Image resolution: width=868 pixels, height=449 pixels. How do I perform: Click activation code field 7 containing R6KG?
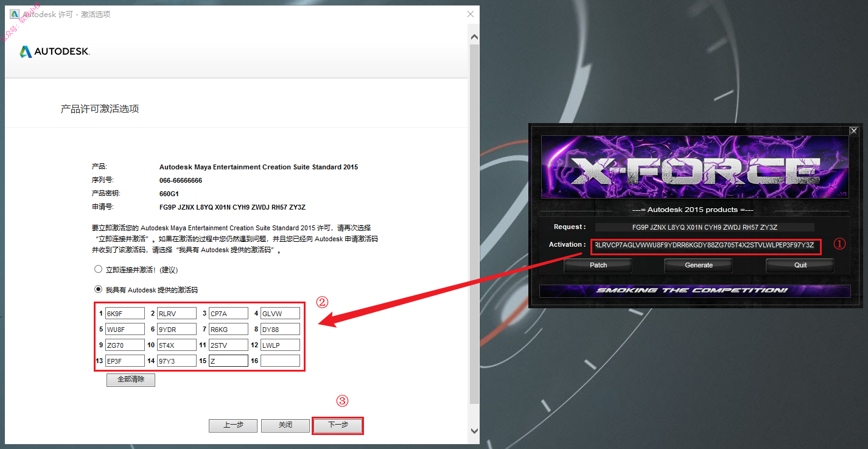coord(228,329)
